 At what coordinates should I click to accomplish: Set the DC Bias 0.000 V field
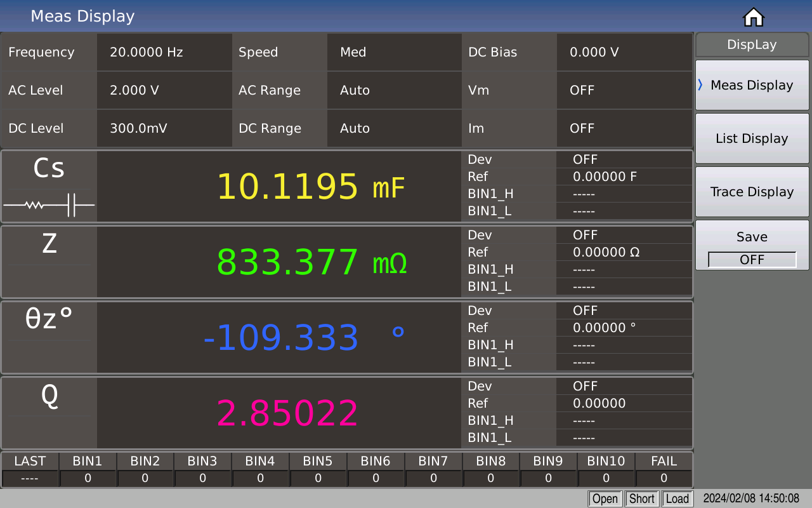click(x=624, y=52)
